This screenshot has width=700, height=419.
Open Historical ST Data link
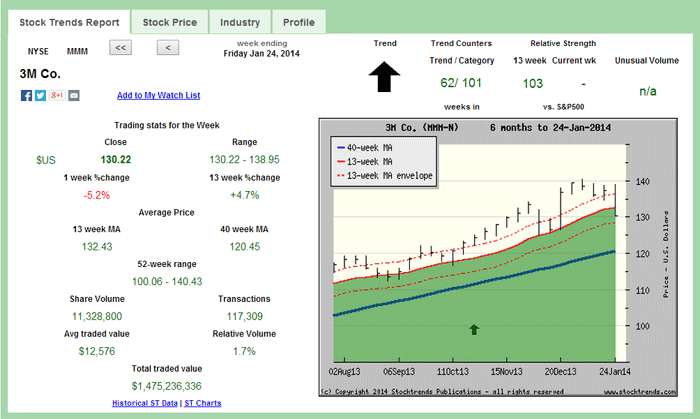click(145, 403)
